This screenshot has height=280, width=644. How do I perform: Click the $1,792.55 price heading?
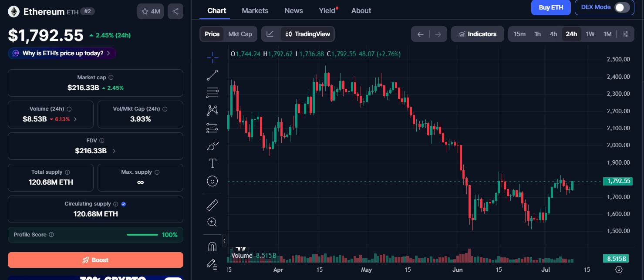tap(46, 35)
